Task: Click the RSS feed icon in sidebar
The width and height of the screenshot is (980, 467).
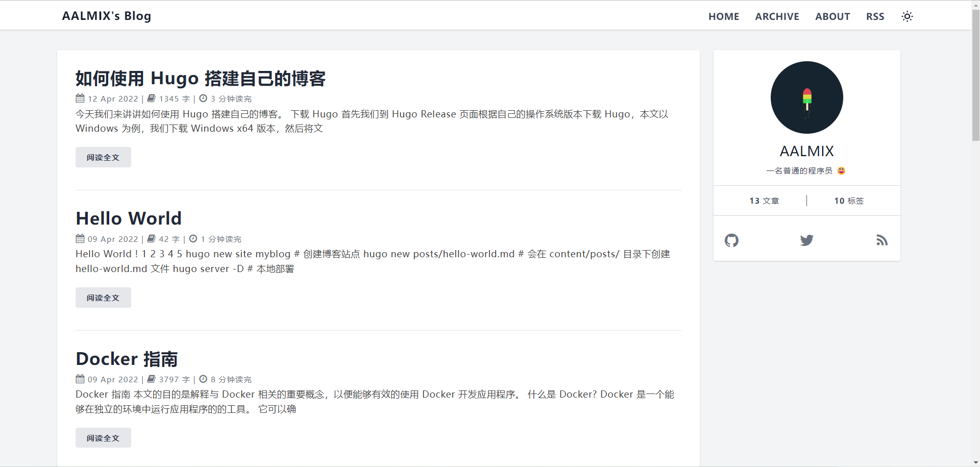Action: [x=881, y=240]
